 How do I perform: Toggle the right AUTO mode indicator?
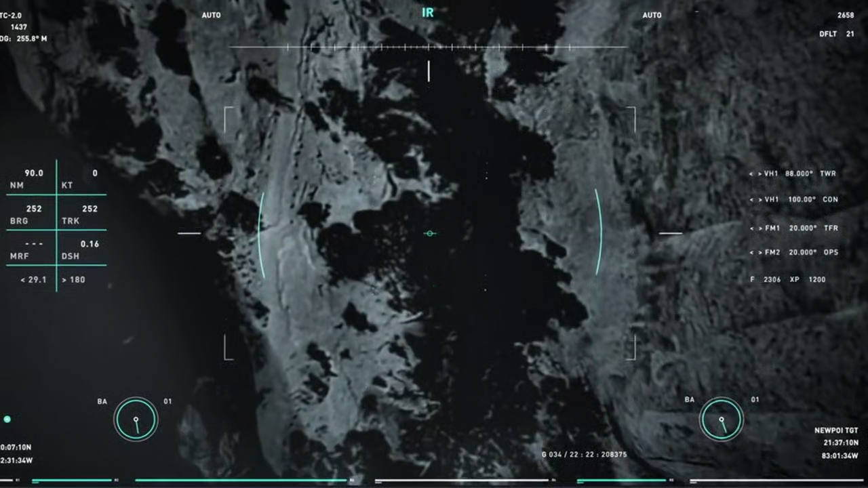652,15
